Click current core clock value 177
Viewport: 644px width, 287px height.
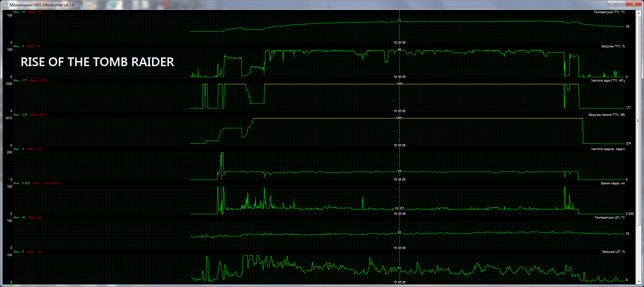(x=628, y=108)
